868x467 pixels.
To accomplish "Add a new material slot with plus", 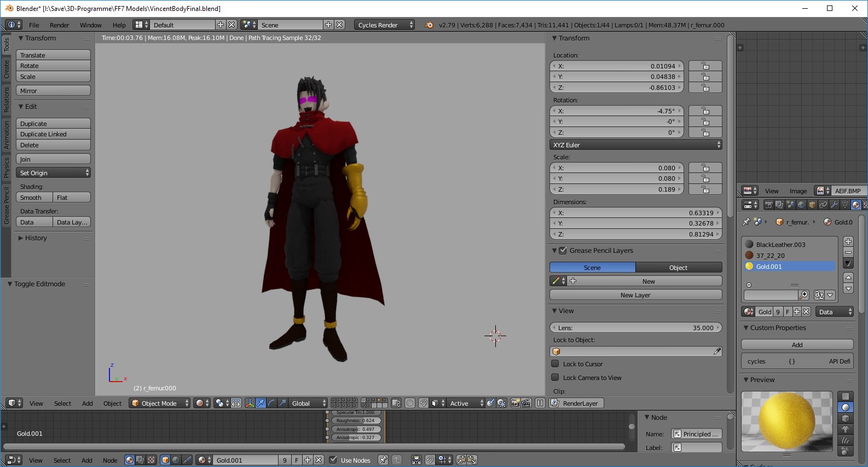I will (848, 241).
